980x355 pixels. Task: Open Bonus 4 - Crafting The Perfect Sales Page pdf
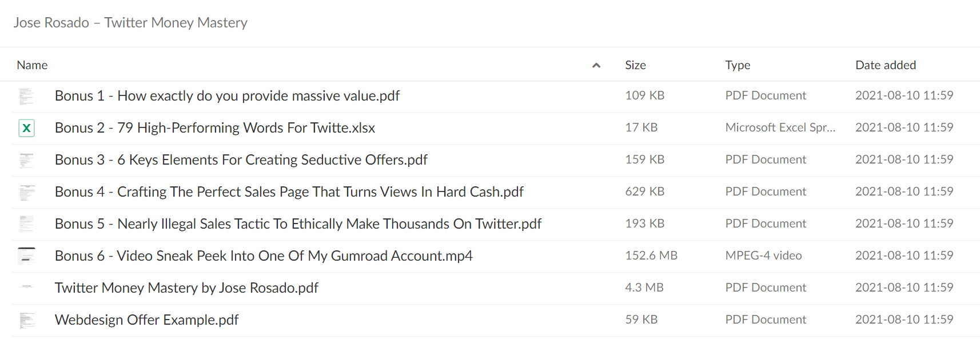point(289,192)
